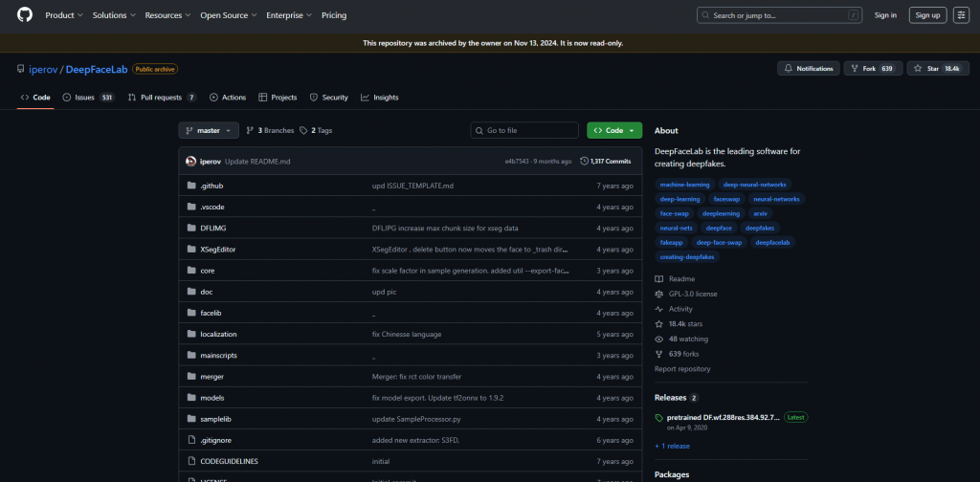
Task: Switch to the Issues tab
Action: tap(89, 98)
